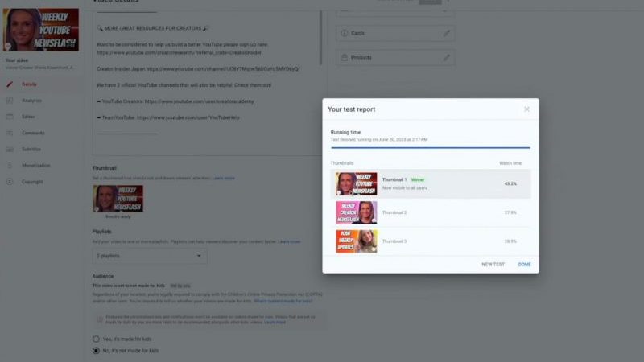644x362 pixels.
Task: Start a NEW TEST from the report dialog
Action: tap(493, 265)
